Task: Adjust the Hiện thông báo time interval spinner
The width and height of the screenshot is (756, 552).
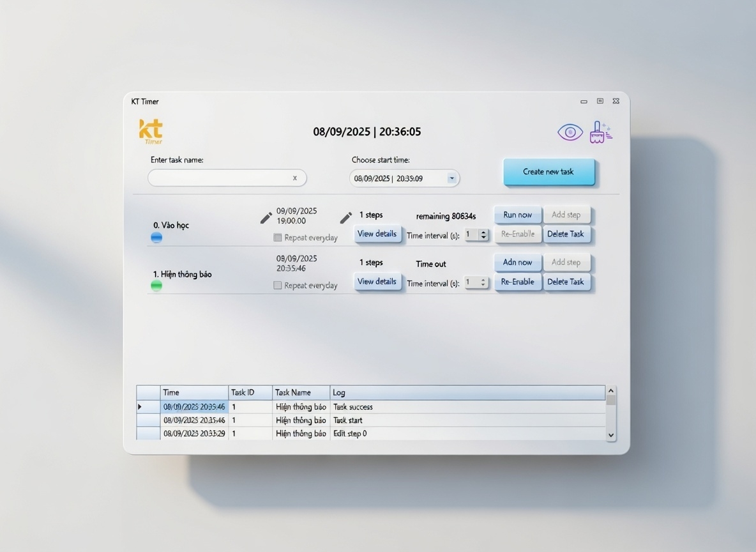Action: click(x=483, y=282)
